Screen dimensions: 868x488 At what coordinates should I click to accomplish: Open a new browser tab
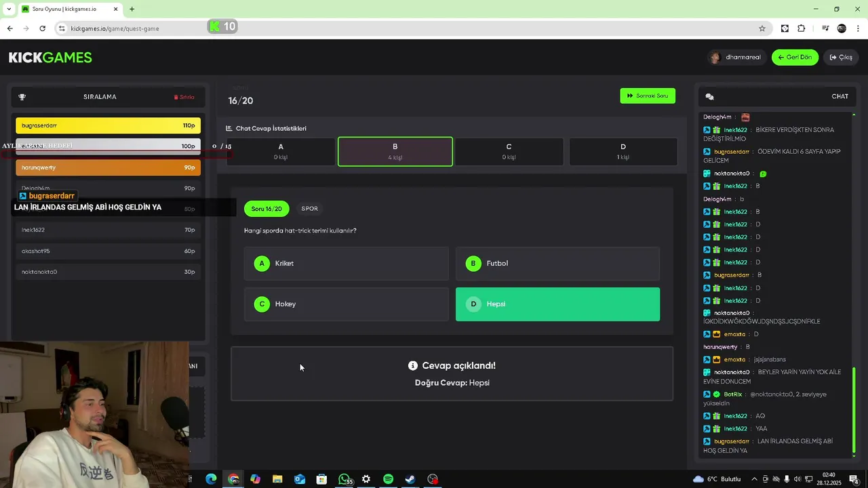click(132, 9)
